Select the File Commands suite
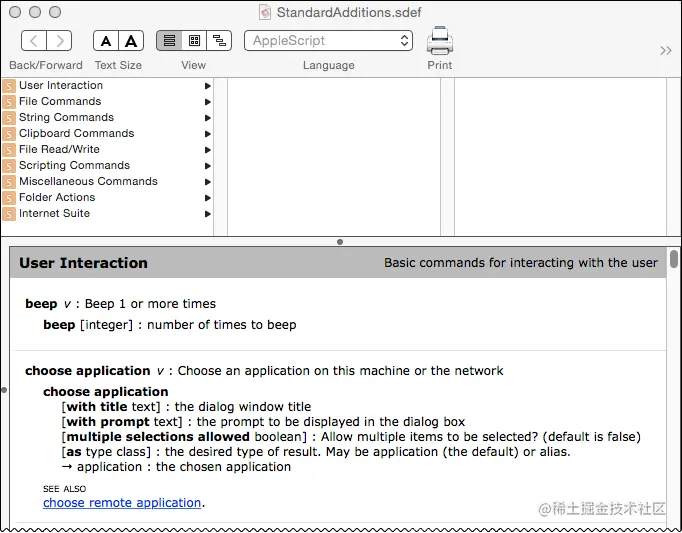This screenshot has width=682, height=533. (107, 101)
